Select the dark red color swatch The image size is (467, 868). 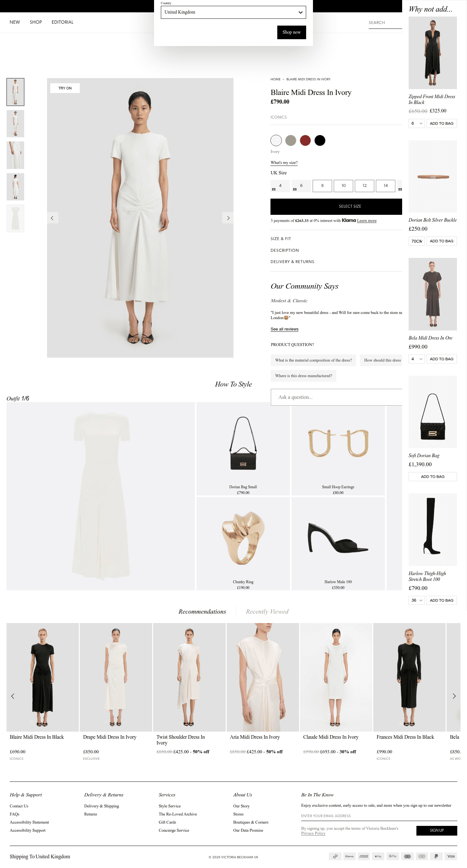(305, 140)
